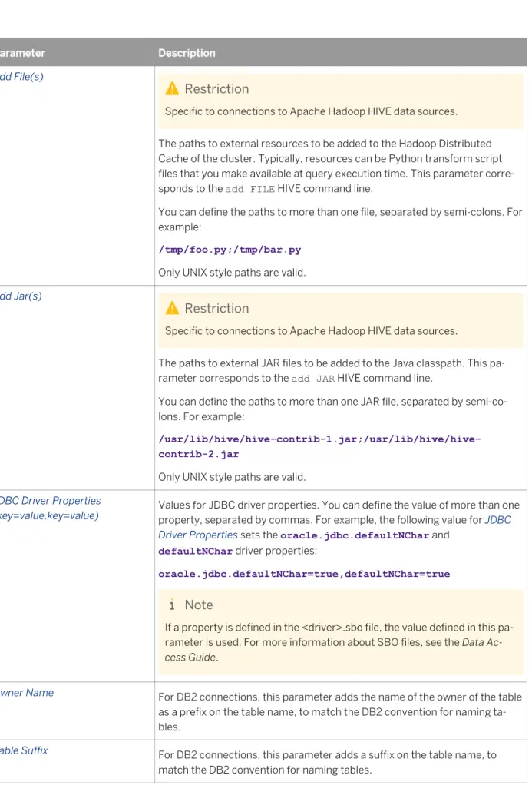The height and width of the screenshot is (805, 532).
Task: Click the Note heading in JDBC row
Action: [x=199, y=605]
